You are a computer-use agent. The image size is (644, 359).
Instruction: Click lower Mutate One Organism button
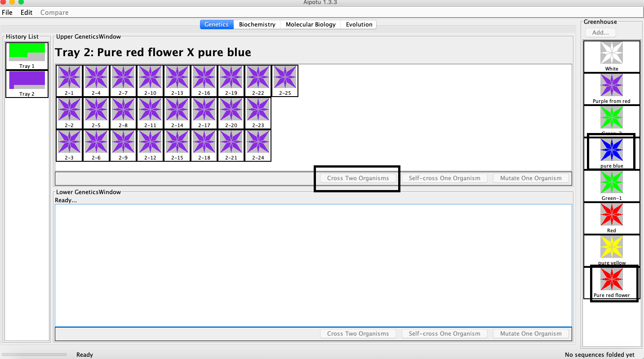click(x=531, y=334)
